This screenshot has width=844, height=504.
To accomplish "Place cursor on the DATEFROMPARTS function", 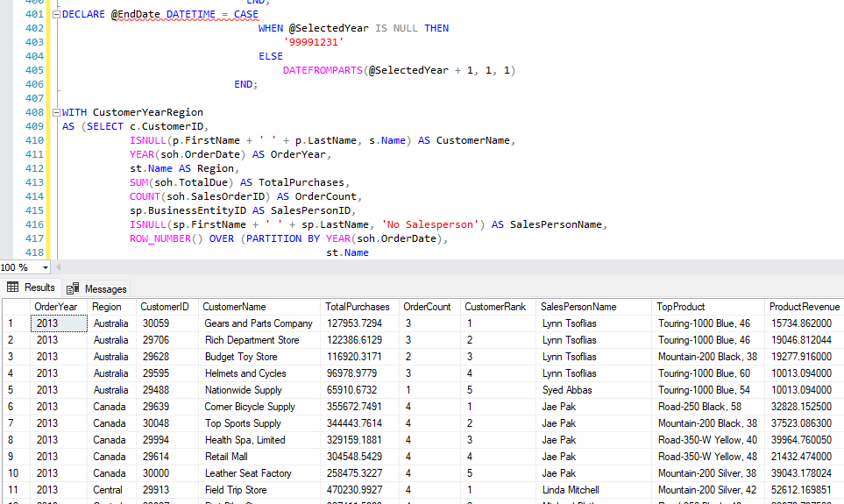I will [x=323, y=70].
